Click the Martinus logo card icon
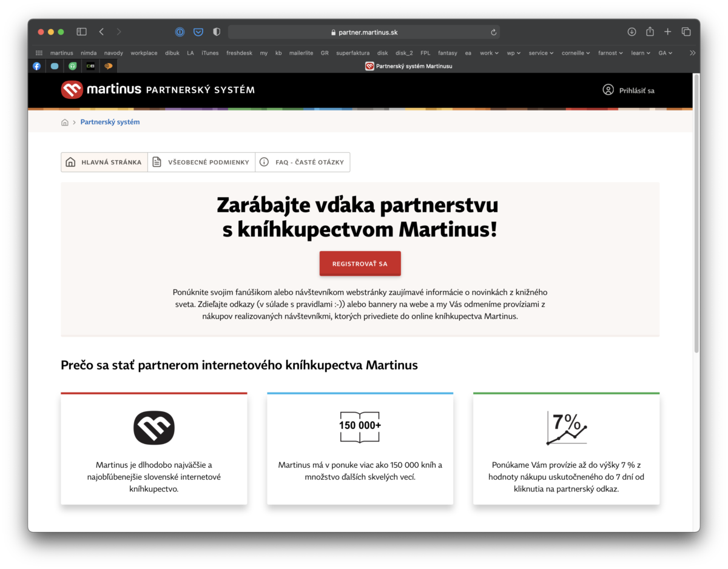The height and width of the screenshot is (569, 728). [154, 428]
